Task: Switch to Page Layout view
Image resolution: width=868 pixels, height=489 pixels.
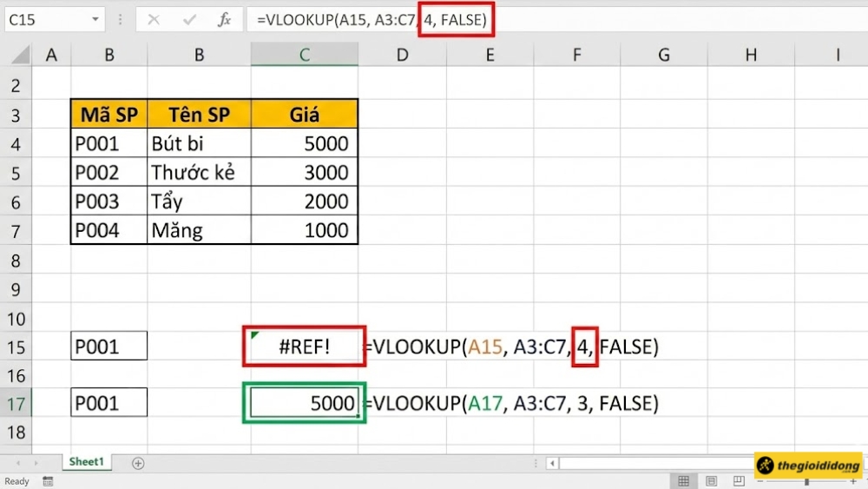Action: [711, 481]
